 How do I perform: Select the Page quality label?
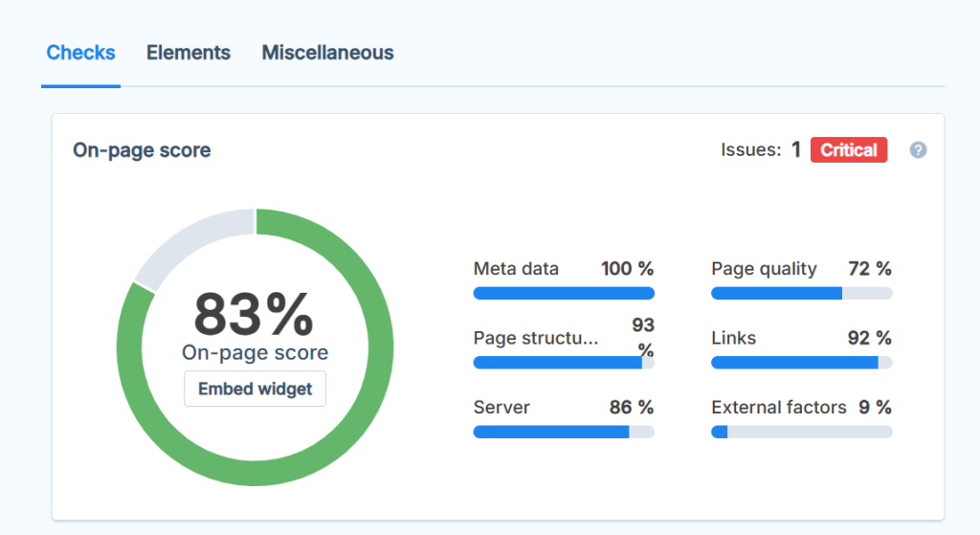pyautogui.click(x=764, y=269)
